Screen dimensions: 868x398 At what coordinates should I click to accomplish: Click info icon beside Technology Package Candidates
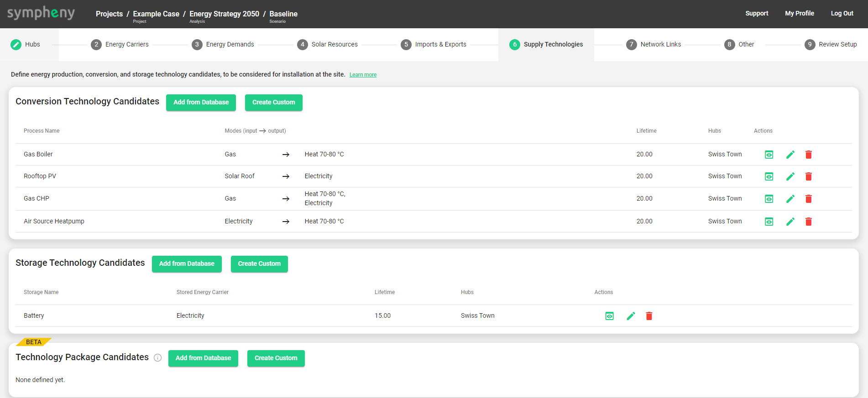point(158,358)
